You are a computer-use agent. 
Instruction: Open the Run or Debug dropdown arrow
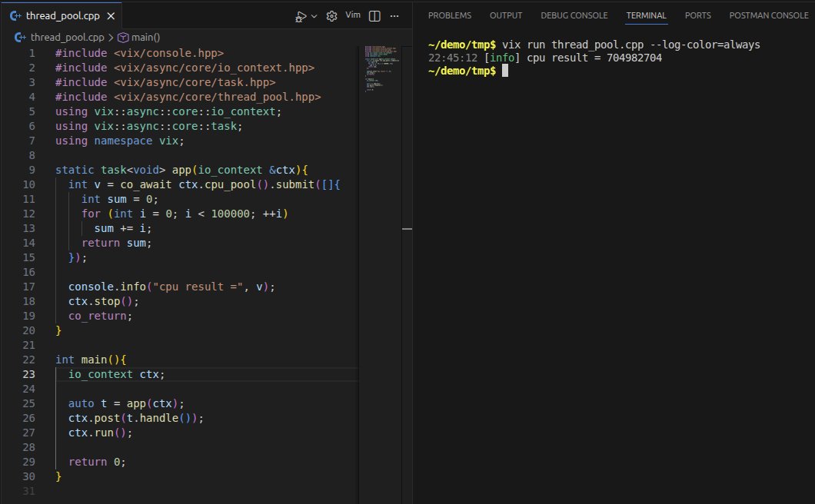[314, 17]
